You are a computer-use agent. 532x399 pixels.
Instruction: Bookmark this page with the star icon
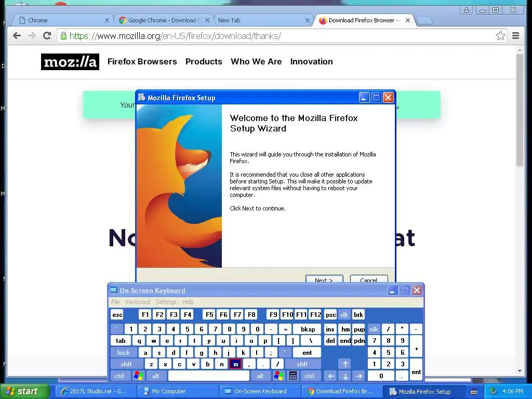(500, 36)
